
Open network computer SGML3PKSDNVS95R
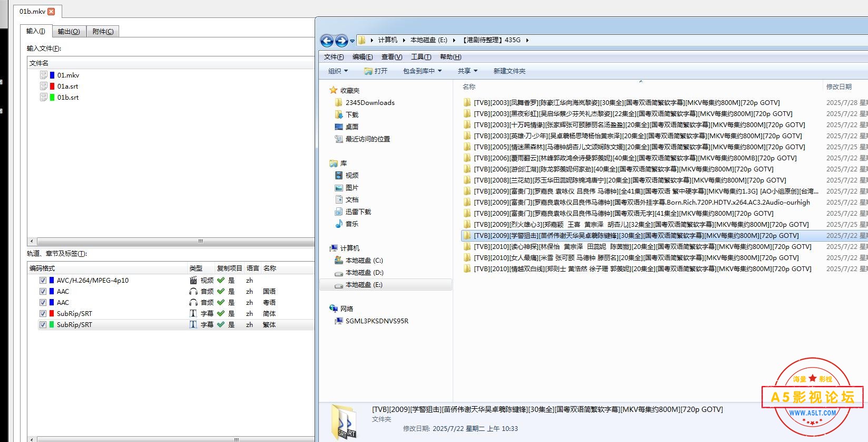pos(376,321)
